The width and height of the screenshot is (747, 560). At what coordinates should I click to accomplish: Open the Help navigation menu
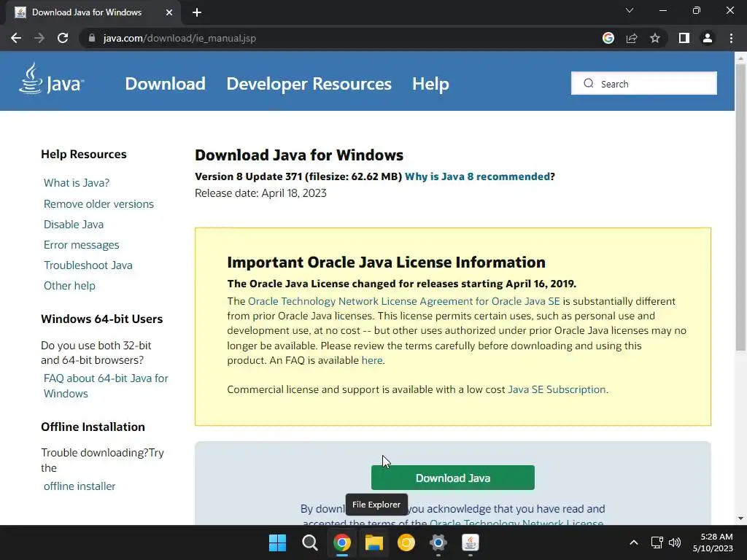click(x=430, y=84)
